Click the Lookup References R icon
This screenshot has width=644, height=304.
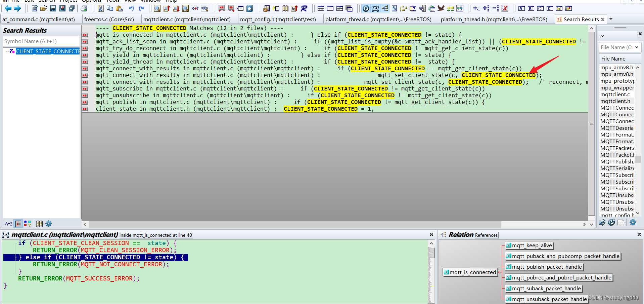point(304,8)
